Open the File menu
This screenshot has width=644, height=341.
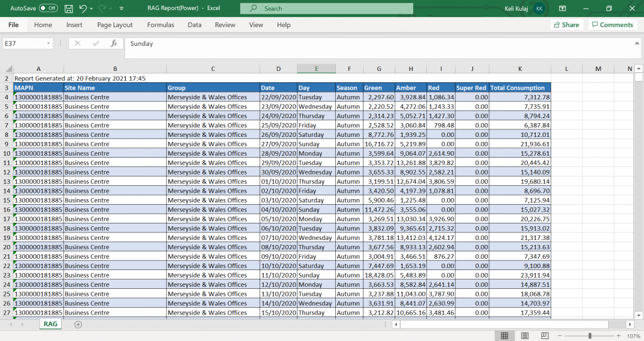13,25
